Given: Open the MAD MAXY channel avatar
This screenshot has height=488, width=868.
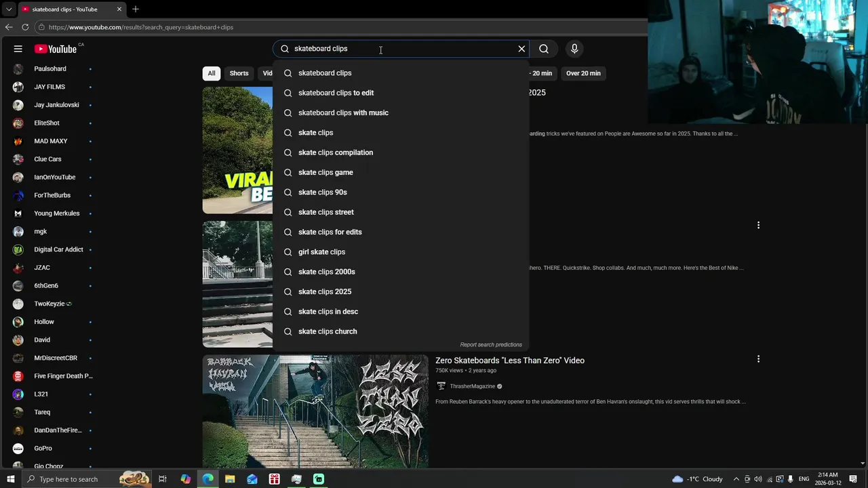Looking at the screenshot, I should tap(18, 141).
